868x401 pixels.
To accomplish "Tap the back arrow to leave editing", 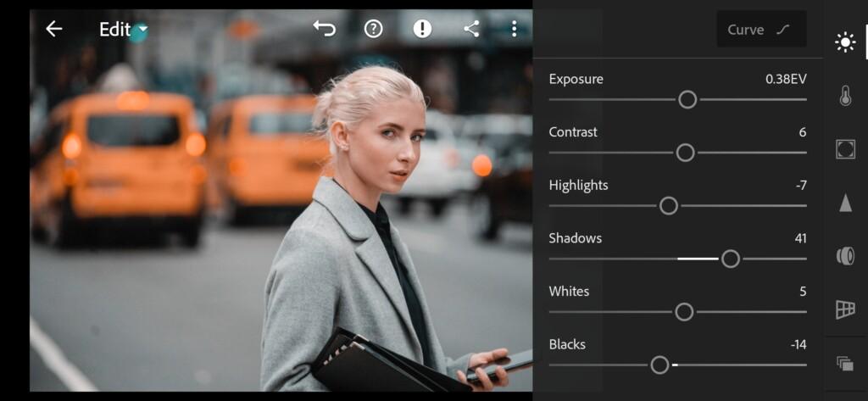I will 53,29.
